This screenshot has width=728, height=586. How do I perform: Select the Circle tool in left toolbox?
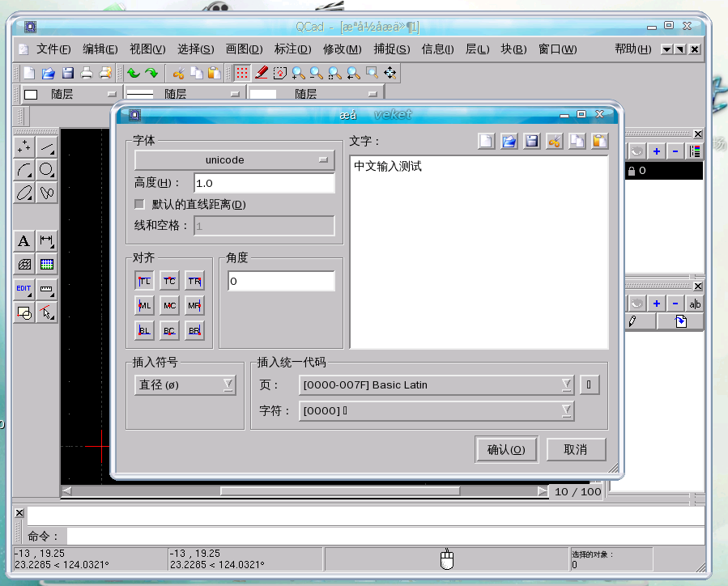point(47,170)
